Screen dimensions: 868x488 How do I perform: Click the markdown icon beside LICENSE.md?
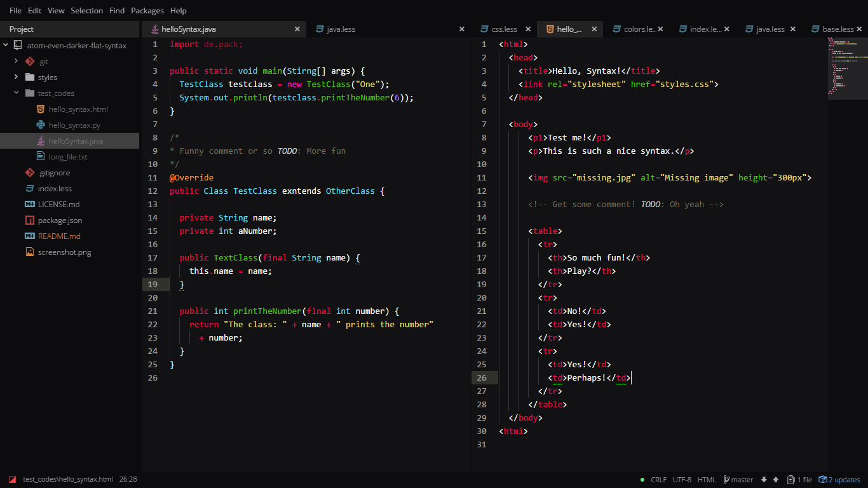[29, 205]
